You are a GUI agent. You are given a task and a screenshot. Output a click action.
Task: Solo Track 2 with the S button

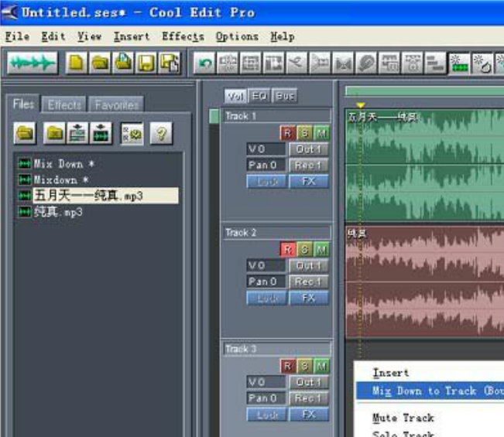tap(305, 249)
